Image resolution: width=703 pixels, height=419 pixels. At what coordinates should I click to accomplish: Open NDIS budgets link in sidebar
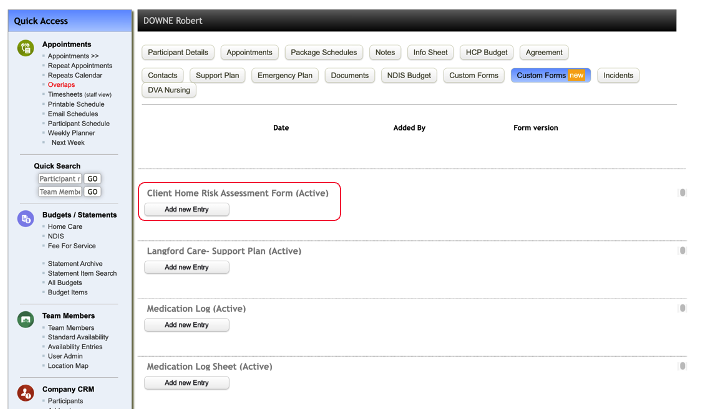56,236
